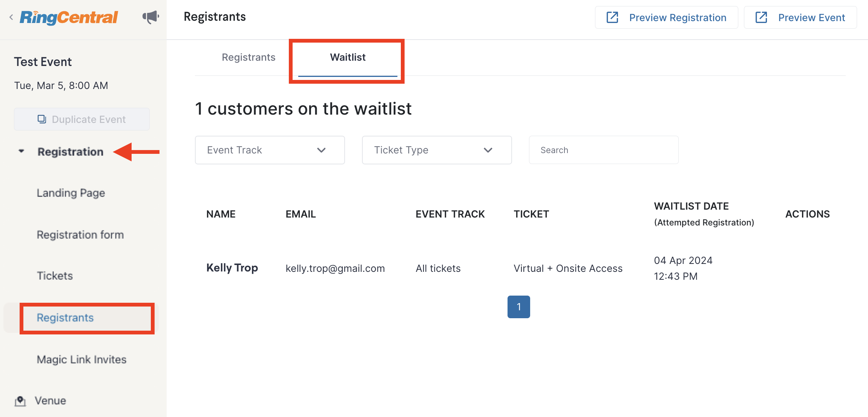Open the Ticket Type dropdown

[437, 150]
